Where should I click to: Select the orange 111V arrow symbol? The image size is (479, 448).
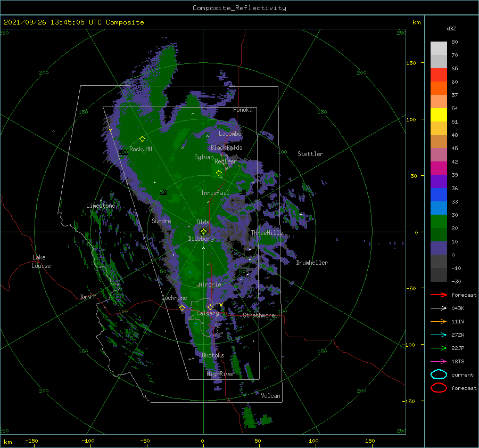pyautogui.click(x=439, y=321)
